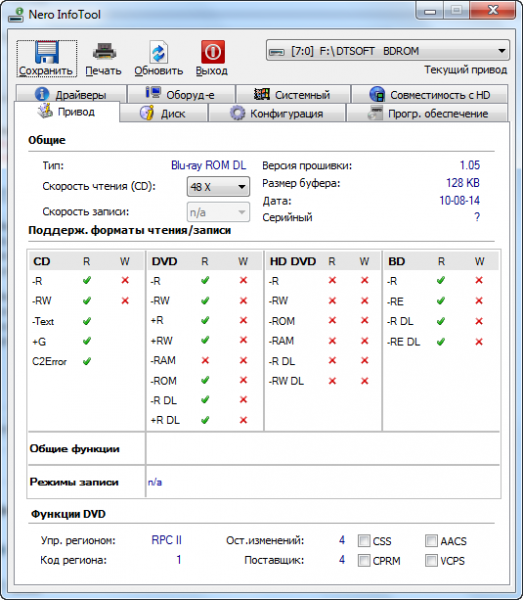Click the BD column header
Image resolution: width=523 pixels, height=600 pixels.
(397, 261)
